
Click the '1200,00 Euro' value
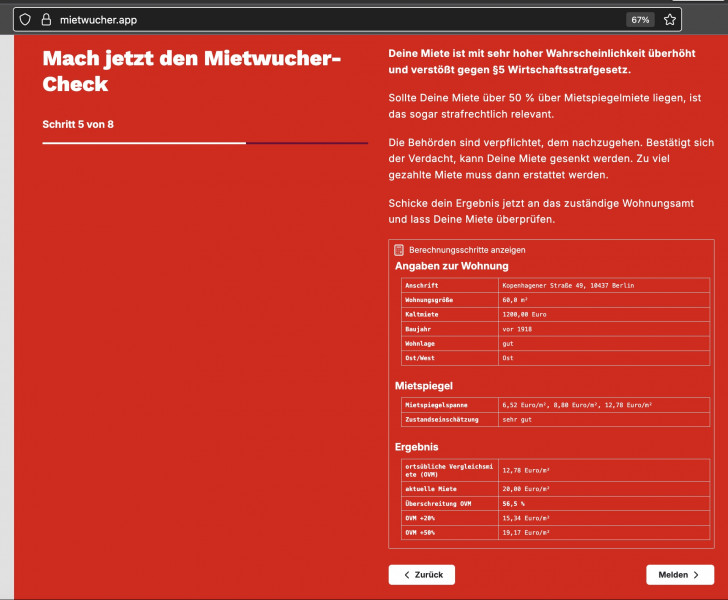[x=524, y=314]
